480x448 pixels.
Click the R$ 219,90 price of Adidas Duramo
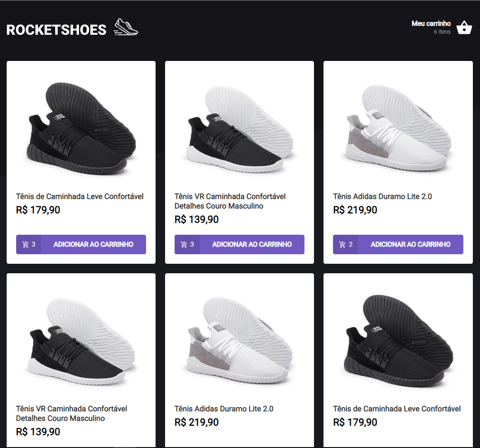(x=354, y=209)
